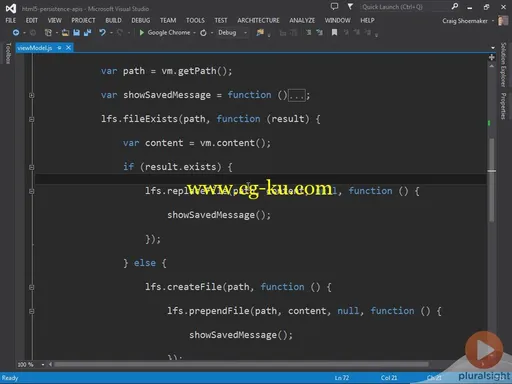Open the Solution Explorer side tab

click(503, 65)
